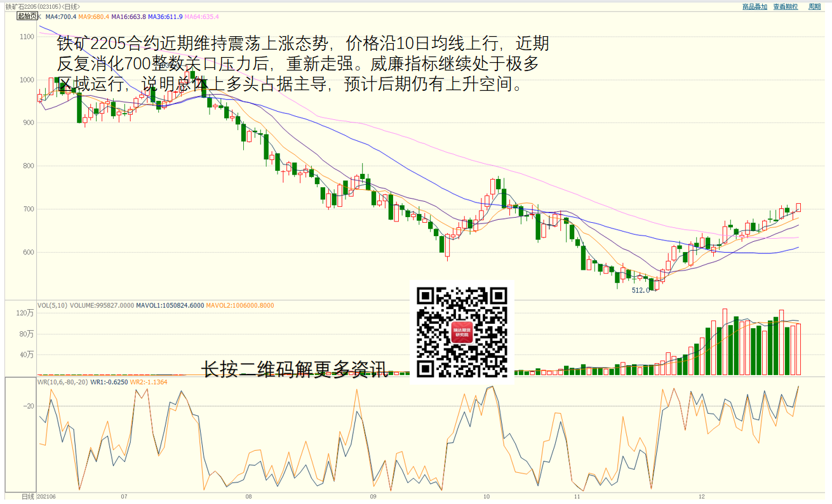Select the MA9:680.4 indicator label
Screen dimensions: 832x504
(94, 17)
